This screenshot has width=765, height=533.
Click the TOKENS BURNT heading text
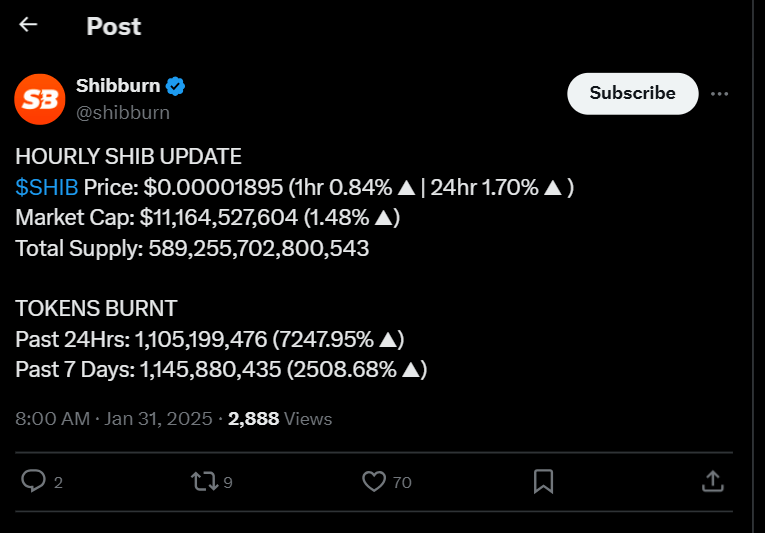[x=96, y=309]
